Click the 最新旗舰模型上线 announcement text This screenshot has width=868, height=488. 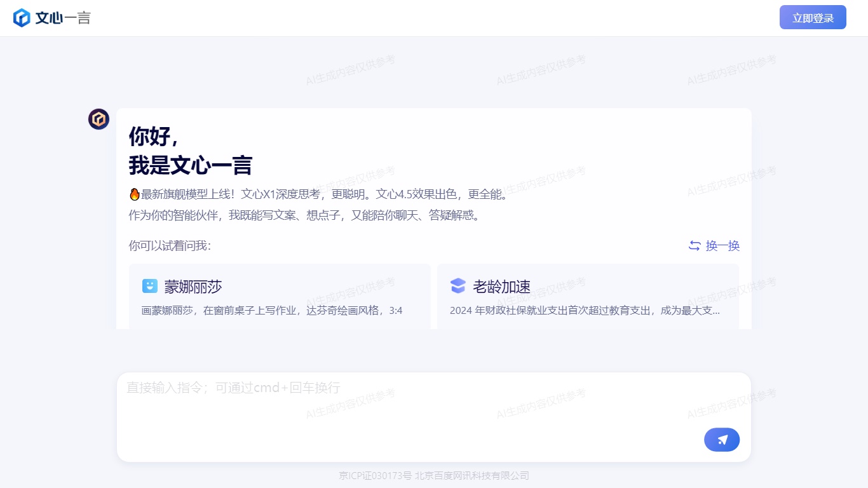[x=324, y=194]
